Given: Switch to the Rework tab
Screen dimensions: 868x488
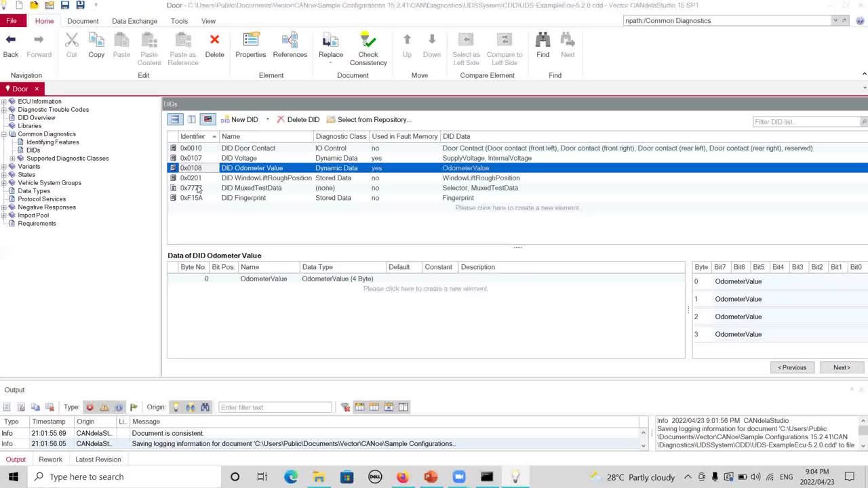Looking at the screenshot, I should [50, 460].
